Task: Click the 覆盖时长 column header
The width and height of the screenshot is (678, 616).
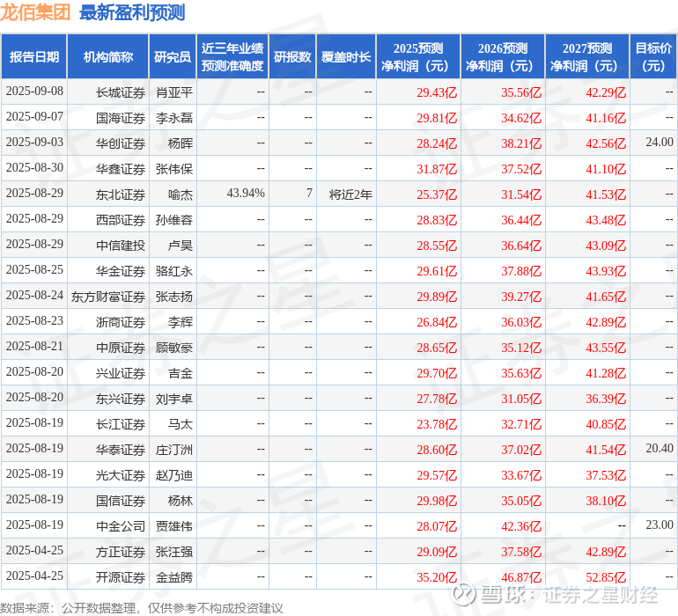Action: pyautogui.click(x=346, y=56)
